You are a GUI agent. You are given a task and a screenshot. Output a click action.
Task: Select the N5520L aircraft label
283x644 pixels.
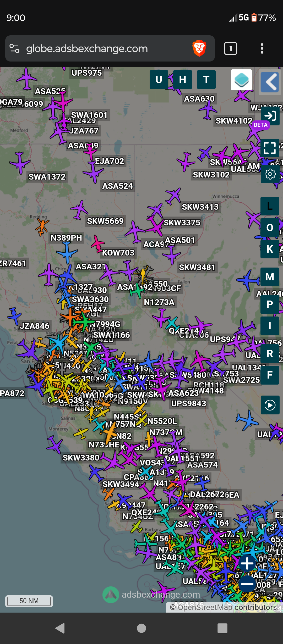[x=162, y=421]
